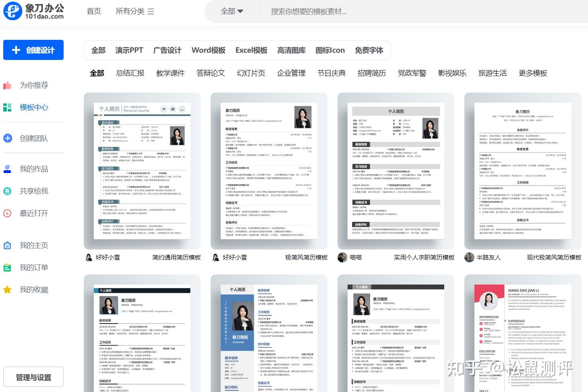Viewport: 588px width, 392px height.
Task: Open the 更多模板 category list
Action: (533, 73)
